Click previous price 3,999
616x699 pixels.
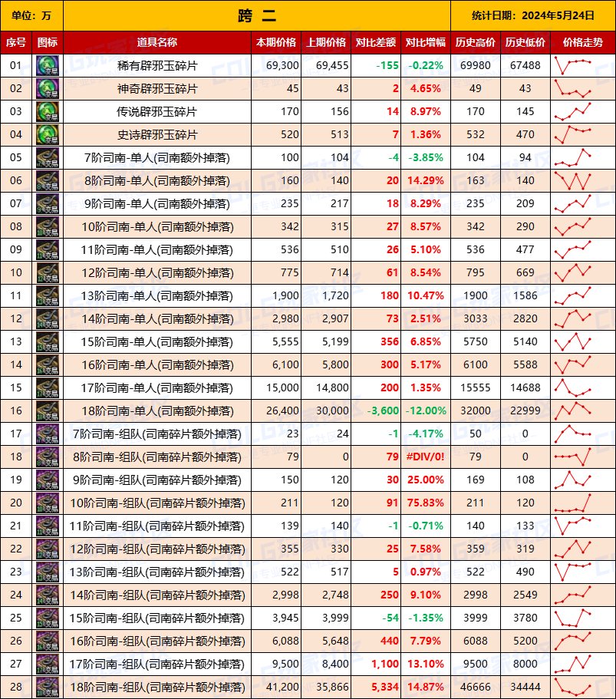click(326, 618)
